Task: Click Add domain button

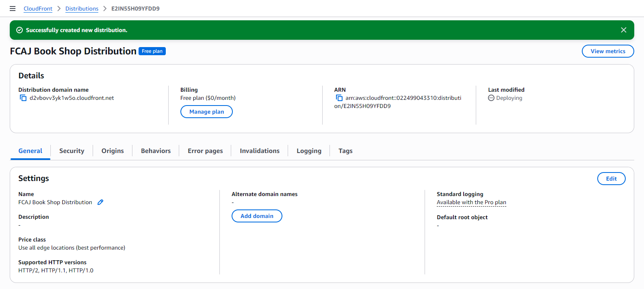Action: coord(257,216)
